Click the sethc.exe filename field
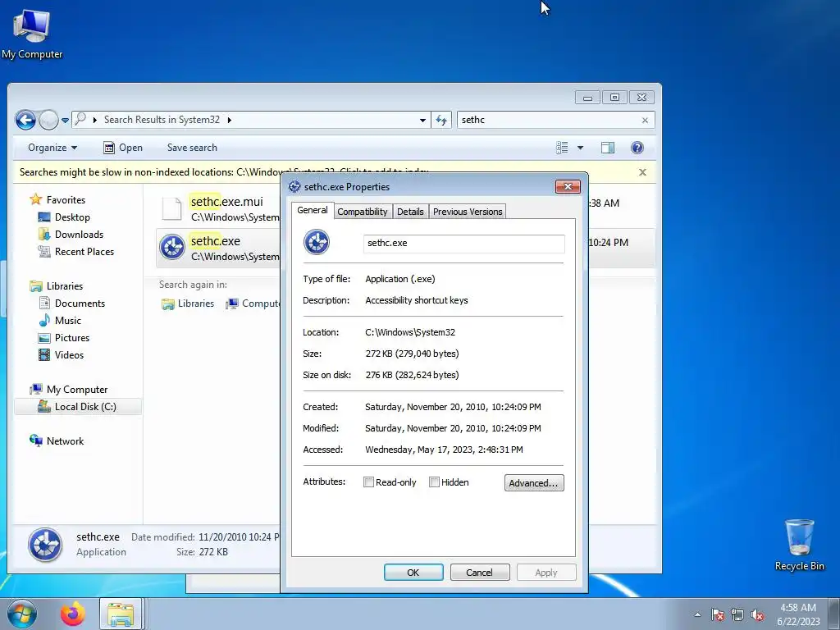Viewport: 840px width, 630px height. (x=464, y=243)
